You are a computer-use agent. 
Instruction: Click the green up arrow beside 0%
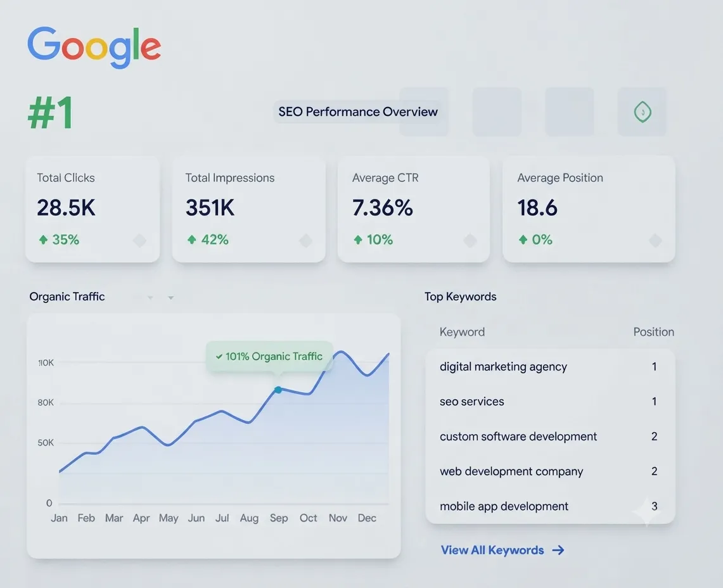[523, 240]
